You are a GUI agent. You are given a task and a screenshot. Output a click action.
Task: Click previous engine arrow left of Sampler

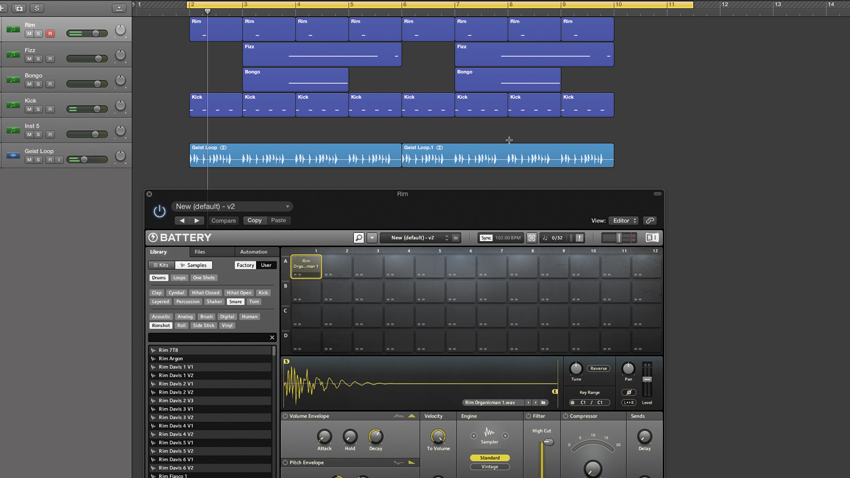coord(473,436)
